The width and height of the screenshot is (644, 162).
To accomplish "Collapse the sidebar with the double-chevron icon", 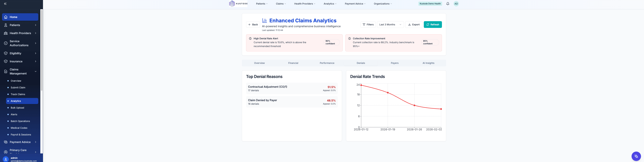I will click(x=5, y=4).
